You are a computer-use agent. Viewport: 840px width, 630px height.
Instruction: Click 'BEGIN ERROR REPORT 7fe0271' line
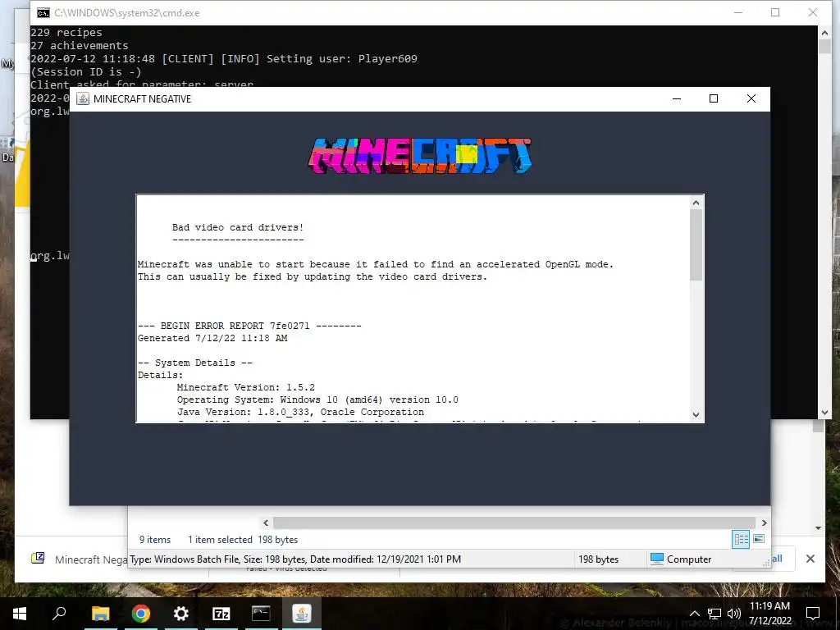[249, 325]
